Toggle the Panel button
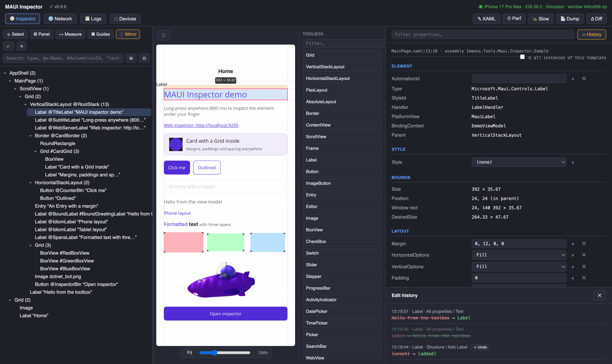Screen dimensions: 612x364 (42, 34)
